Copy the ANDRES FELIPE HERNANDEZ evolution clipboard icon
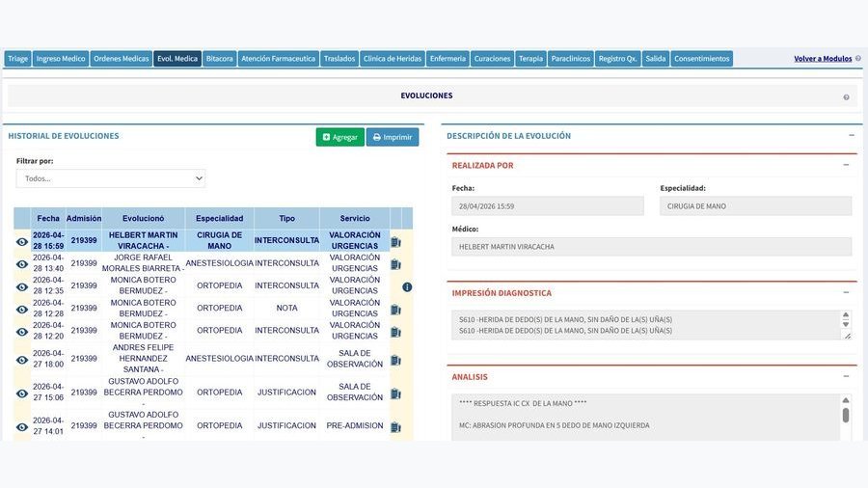 point(395,360)
